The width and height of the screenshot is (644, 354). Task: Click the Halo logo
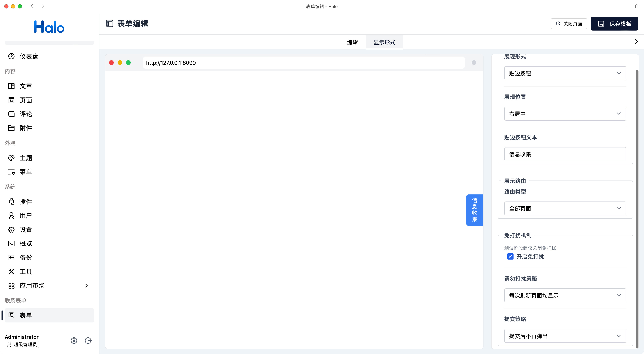tap(49, 27)
